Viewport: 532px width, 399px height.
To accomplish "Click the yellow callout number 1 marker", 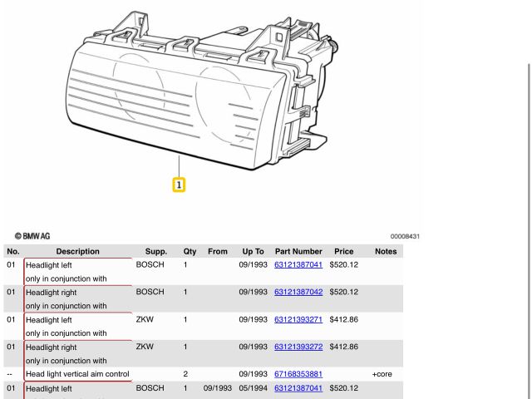I will [179, 185].
